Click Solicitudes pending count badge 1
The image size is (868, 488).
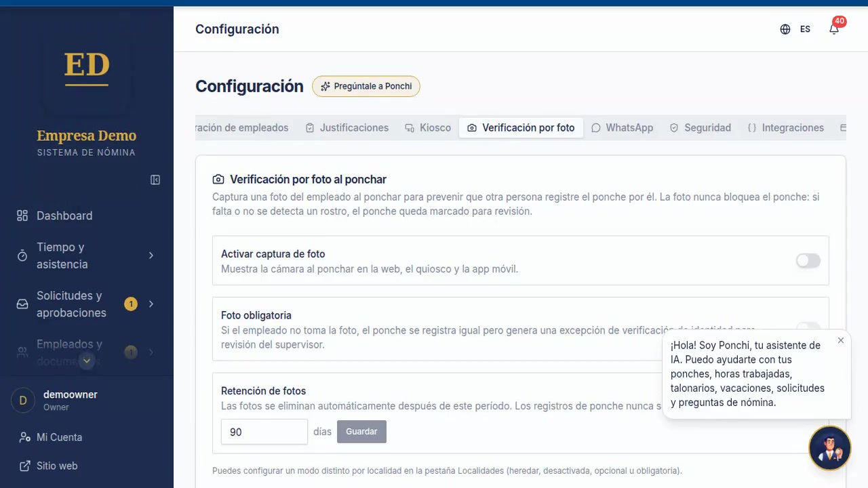coord(131,304)
